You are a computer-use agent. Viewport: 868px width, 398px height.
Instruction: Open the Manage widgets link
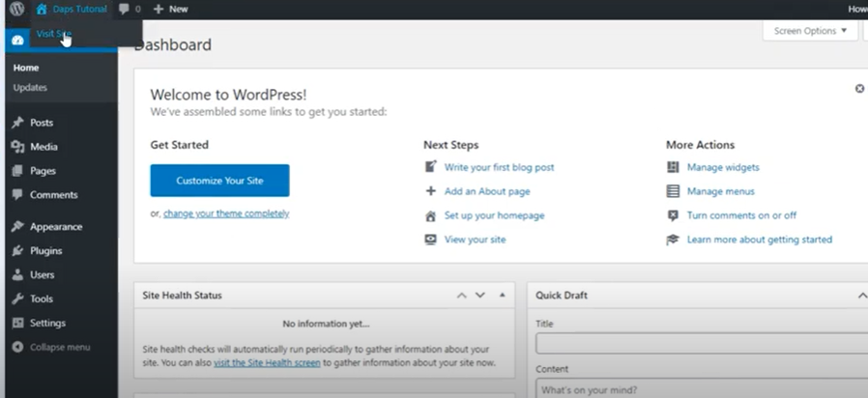723,167
